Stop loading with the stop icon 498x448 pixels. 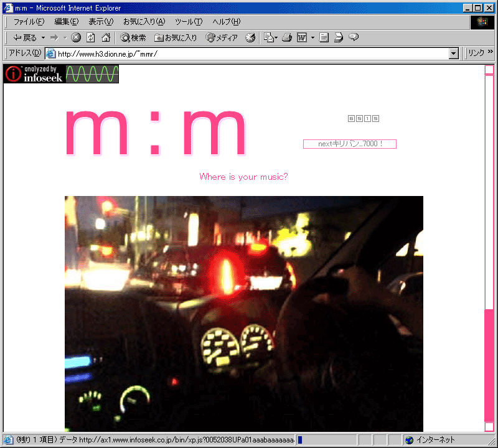click(x=76, y=37)
